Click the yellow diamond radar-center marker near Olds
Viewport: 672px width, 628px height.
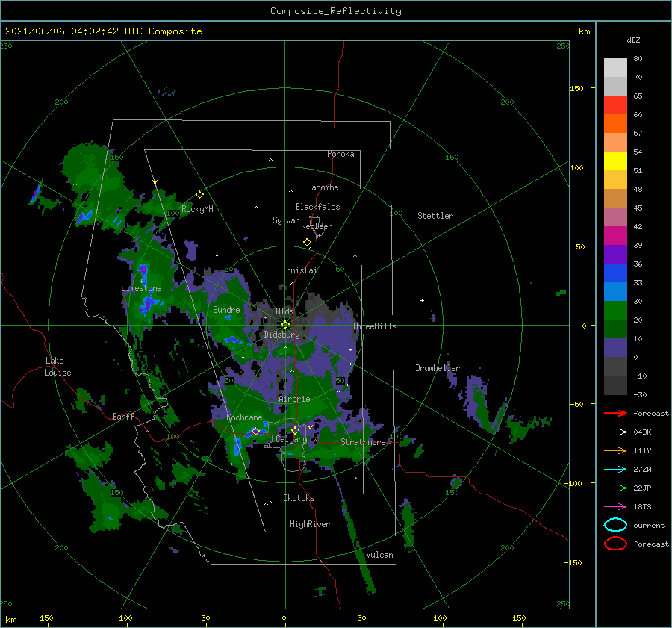coord(285,325)
